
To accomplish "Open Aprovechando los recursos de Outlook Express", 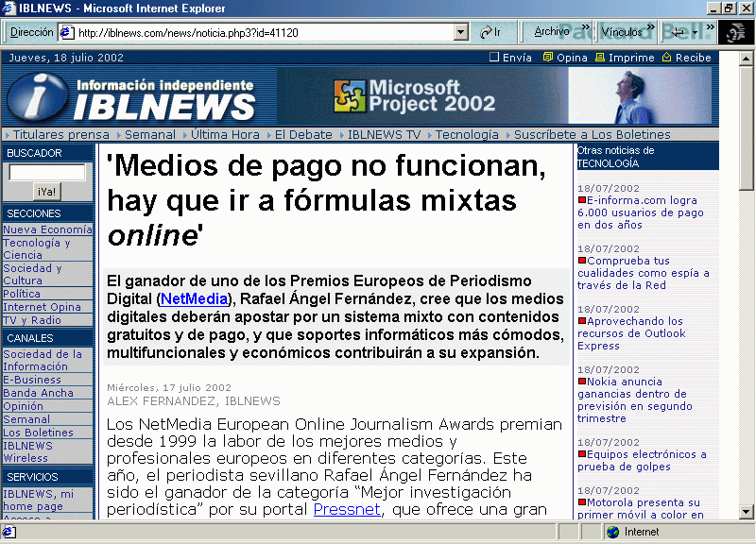I will 631,333.
